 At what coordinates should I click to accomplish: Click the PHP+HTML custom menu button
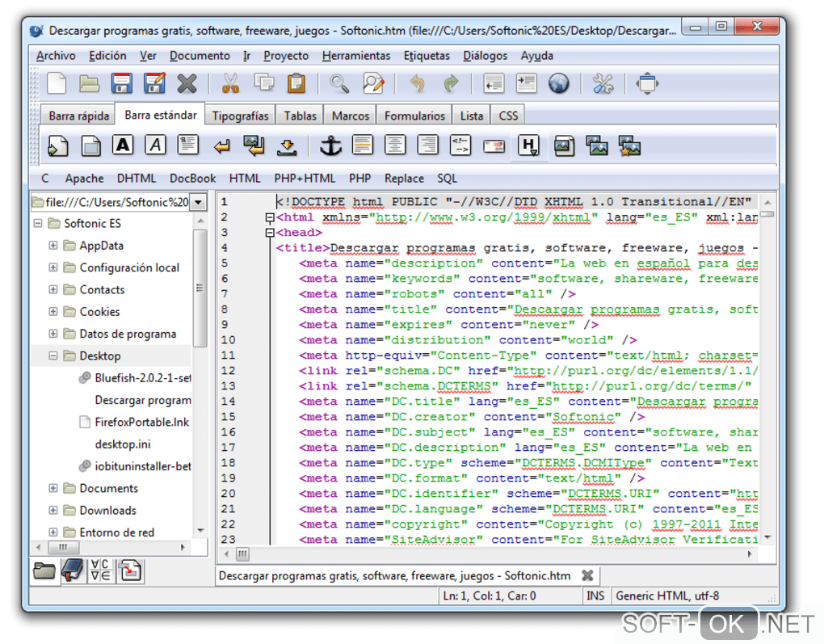(305, 179)
